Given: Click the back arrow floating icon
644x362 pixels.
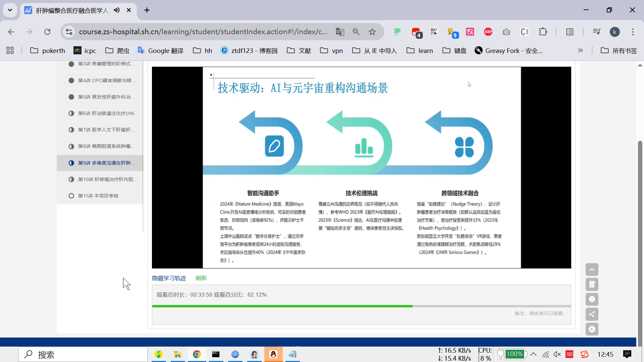Looking at the screenshot, I should pyautogui.click(x=592, y=329).
